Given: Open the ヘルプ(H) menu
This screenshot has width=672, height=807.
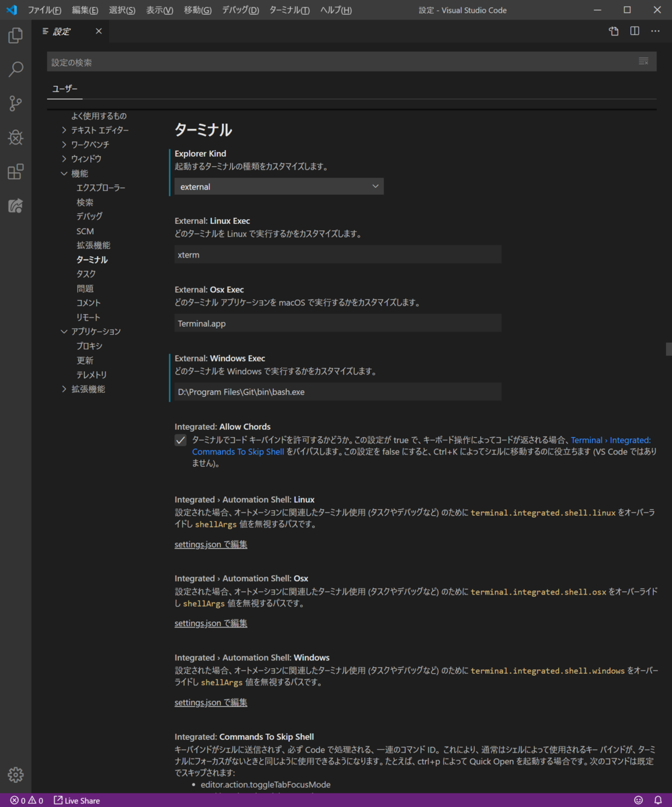Looking at the screenshot, I should click(336, 10).
